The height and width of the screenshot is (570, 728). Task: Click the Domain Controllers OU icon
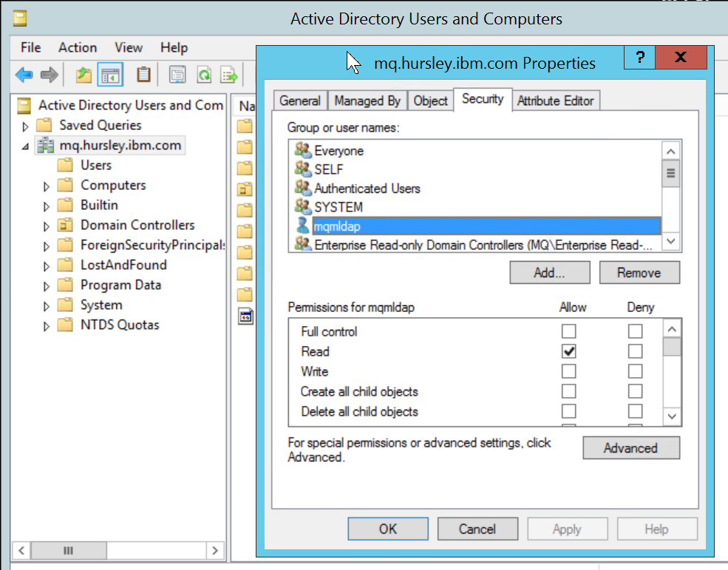click(x=66, y=225)
